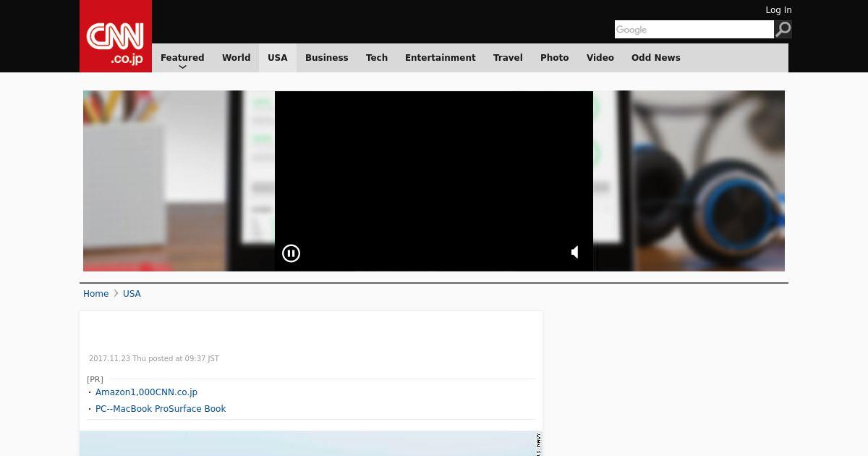Open the CNN.co.jp logo homepage

point(116,36)
